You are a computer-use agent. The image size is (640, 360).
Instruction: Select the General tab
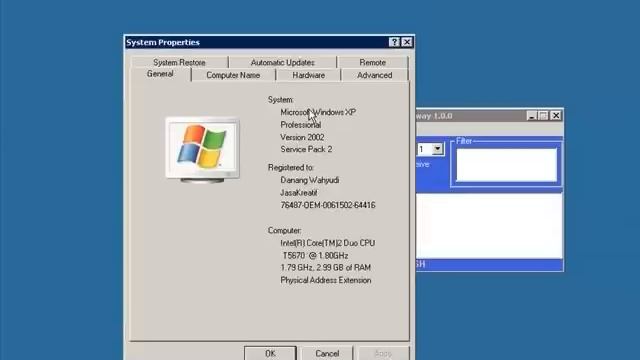click(160, 74)
